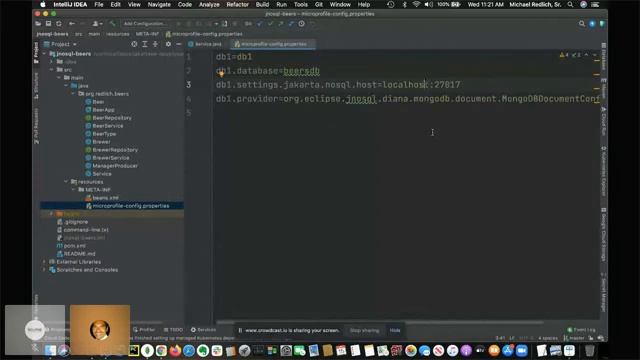
Task: Open the Event Log
Action: coord(581,330)
